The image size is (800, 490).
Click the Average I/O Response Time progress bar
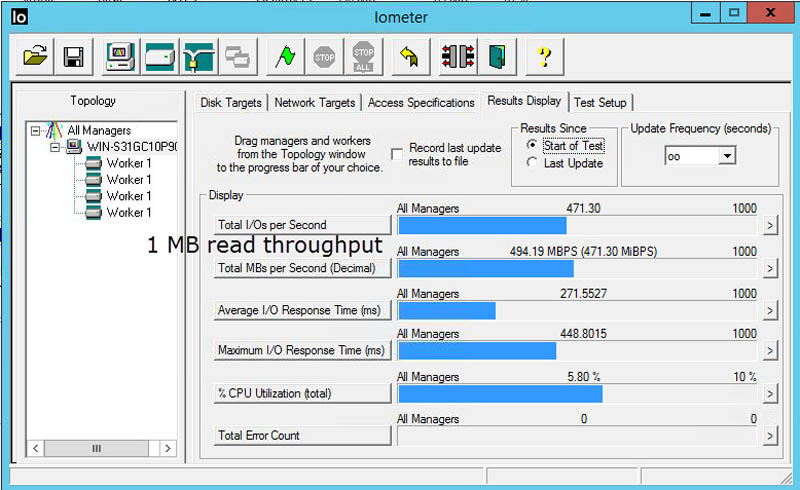tap(577, 310)
